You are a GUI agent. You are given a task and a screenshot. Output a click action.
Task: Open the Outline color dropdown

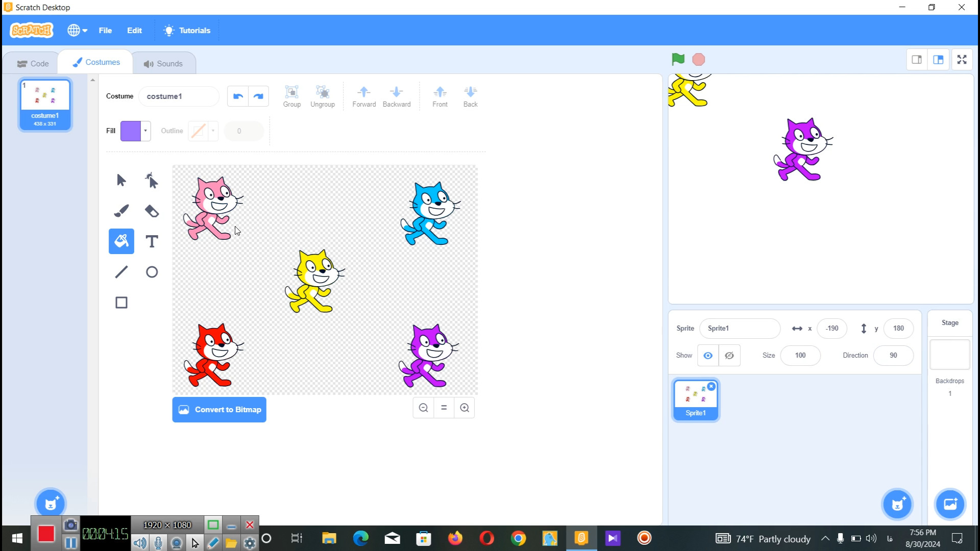click(x=213, y=131)
